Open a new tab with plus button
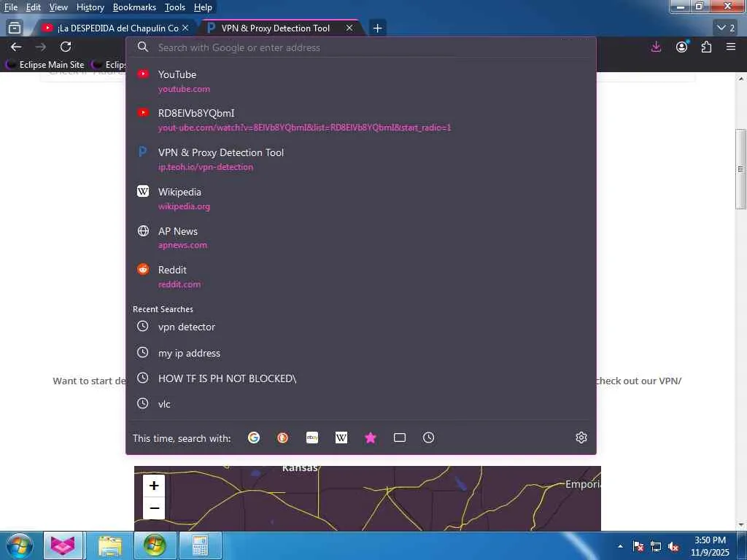The height and width of the screenshot is (560, 747). click(377, 28)
